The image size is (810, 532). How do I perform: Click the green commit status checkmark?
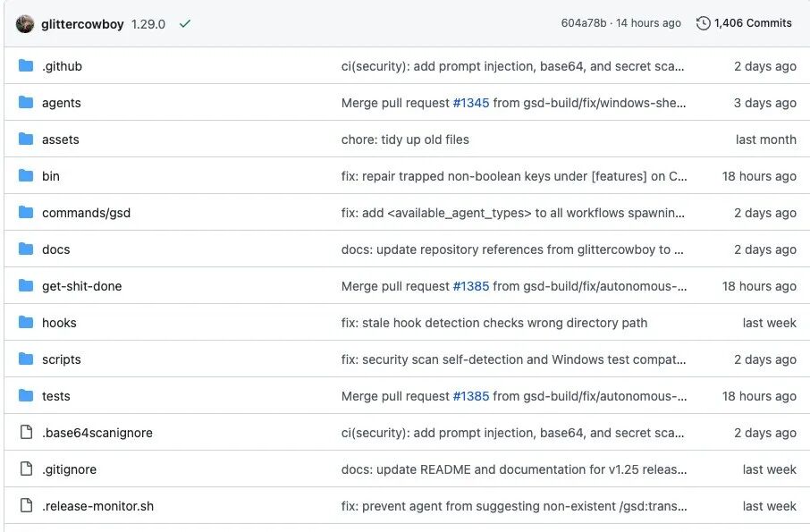(x=185, y=24)
